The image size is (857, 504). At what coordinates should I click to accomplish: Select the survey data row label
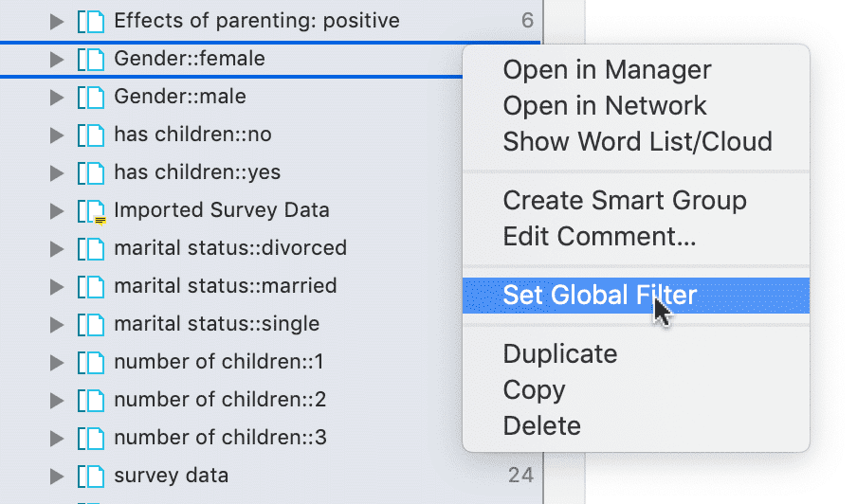171,476
